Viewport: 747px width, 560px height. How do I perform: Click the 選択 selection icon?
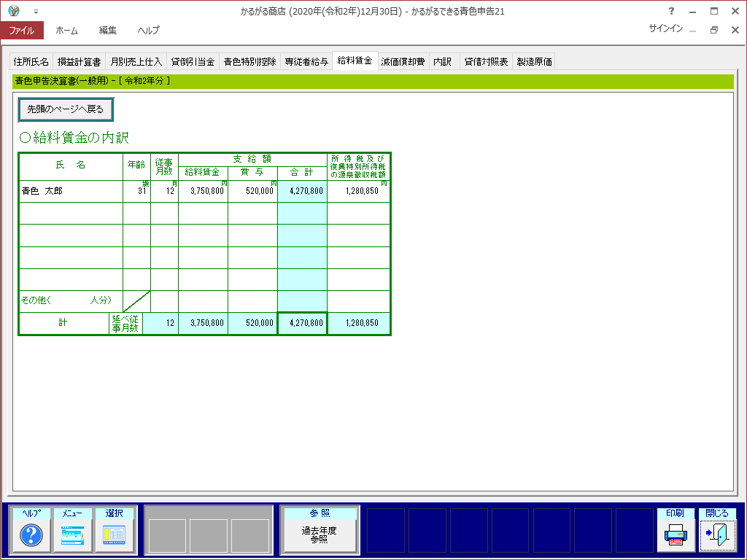click(x=114, y=534)
